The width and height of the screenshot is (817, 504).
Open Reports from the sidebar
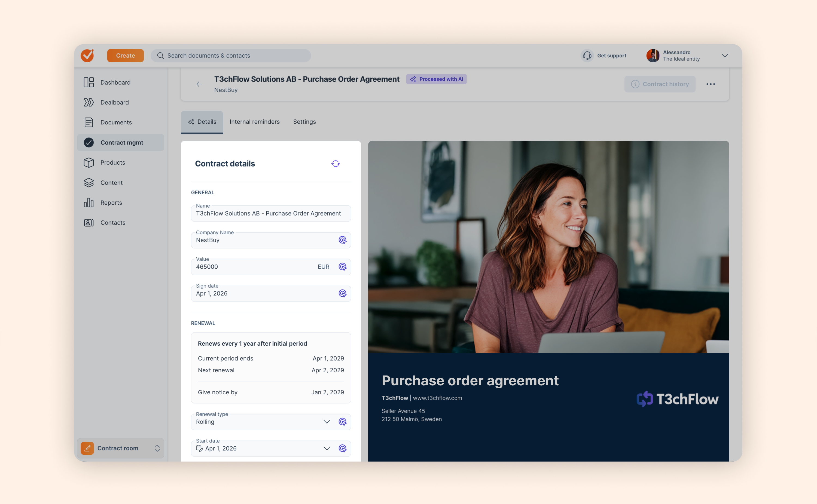[111, 203]
